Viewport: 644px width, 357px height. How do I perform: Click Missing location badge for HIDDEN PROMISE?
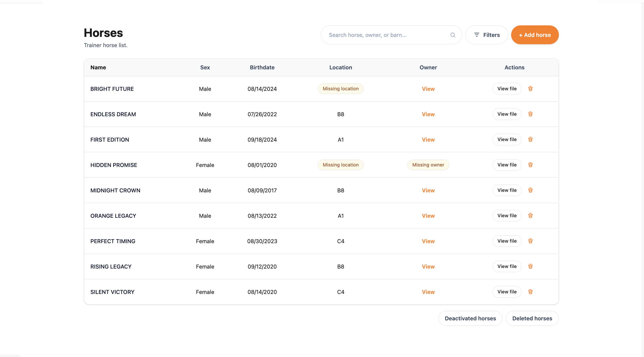(x=341, y=165)
